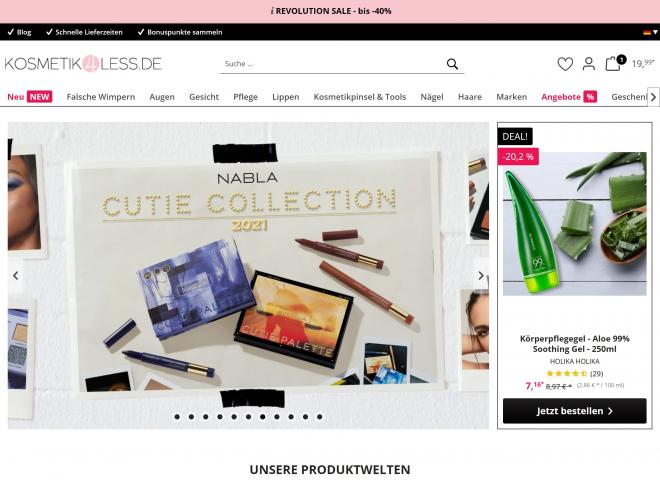Open Kosmetikpinsel & Tools category

(359, 97)
